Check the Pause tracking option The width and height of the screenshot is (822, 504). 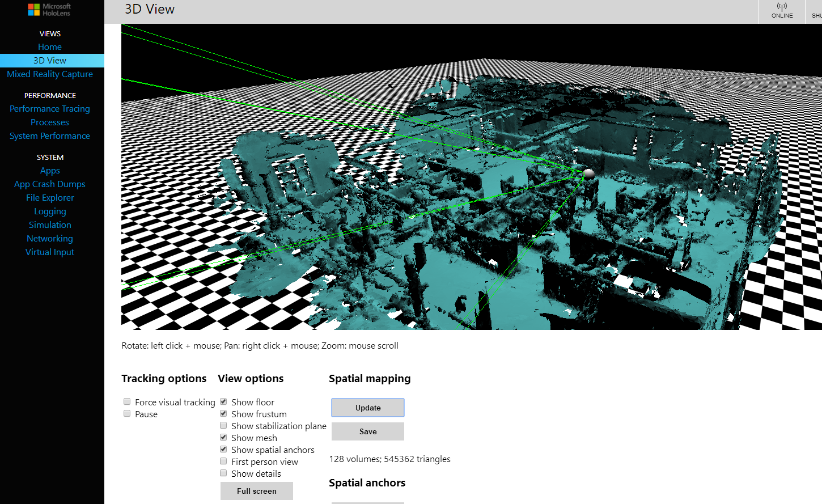pos(127,413)
